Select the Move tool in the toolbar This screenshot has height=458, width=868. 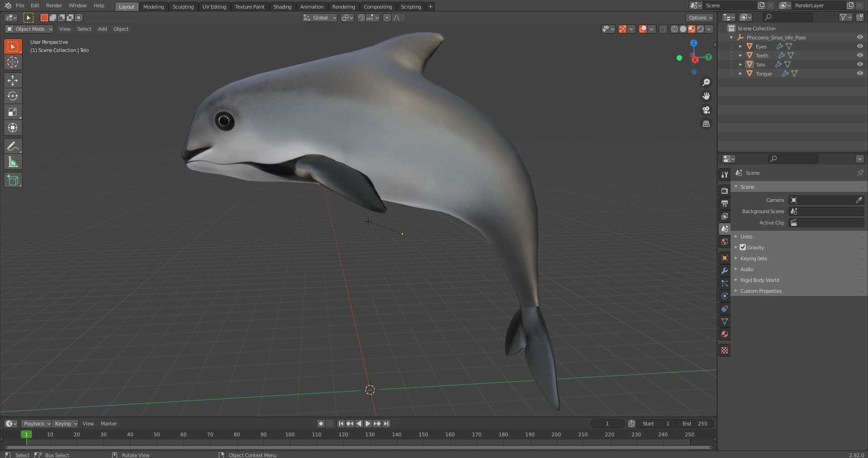pyautogui.click(x=13, y=80)
